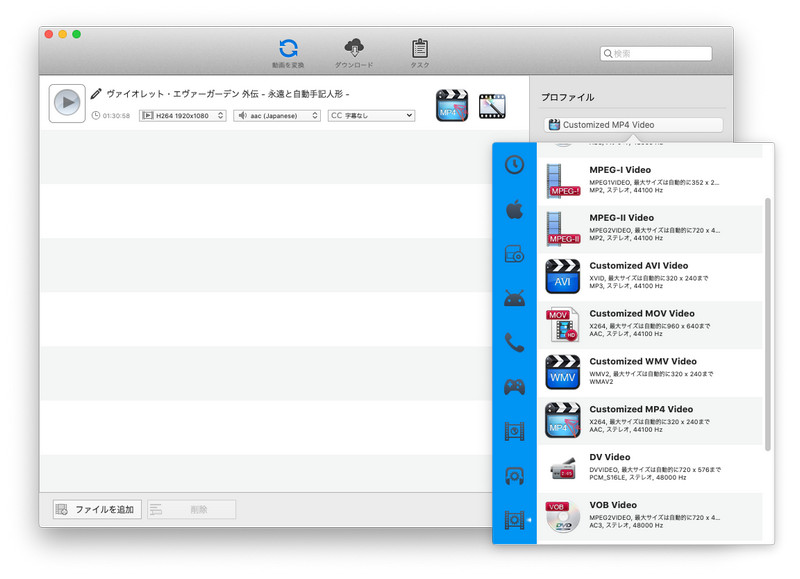Screen dimensions: 800x579
Task: Select the Android devices category
Action: point(514,298)
